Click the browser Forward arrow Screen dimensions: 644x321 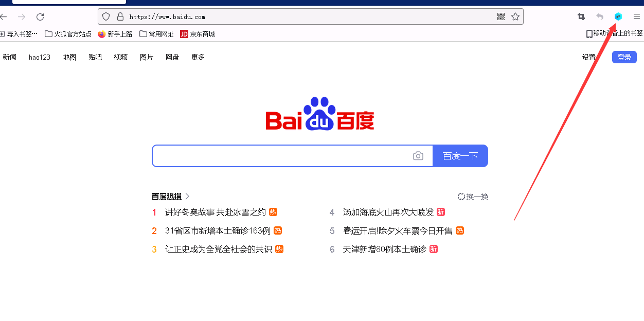(x=22, y=16)
